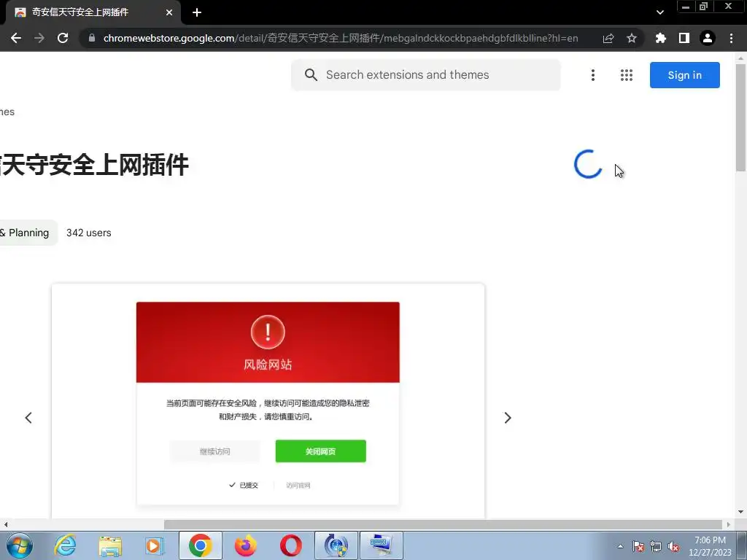This screenshot has width=747, height=560.
Task: Open the Chrome profile avatar
Action: (708, 38)
